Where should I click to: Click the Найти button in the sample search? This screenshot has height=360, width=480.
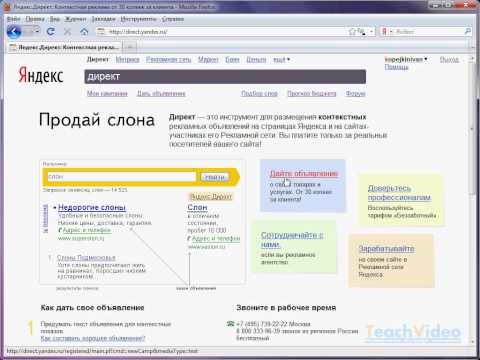(215, 177)
